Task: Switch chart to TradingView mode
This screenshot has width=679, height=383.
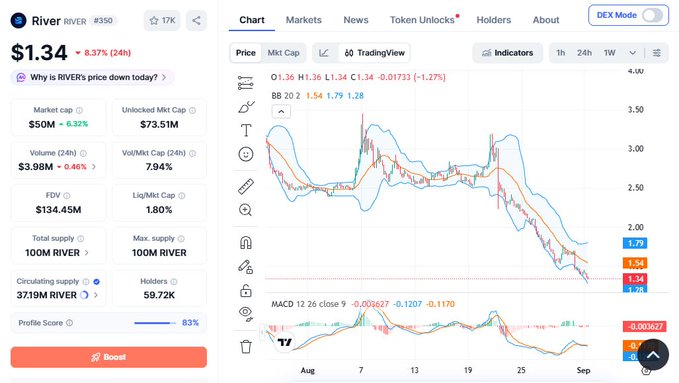Action: pyautogui.click(x=375, y=53)
